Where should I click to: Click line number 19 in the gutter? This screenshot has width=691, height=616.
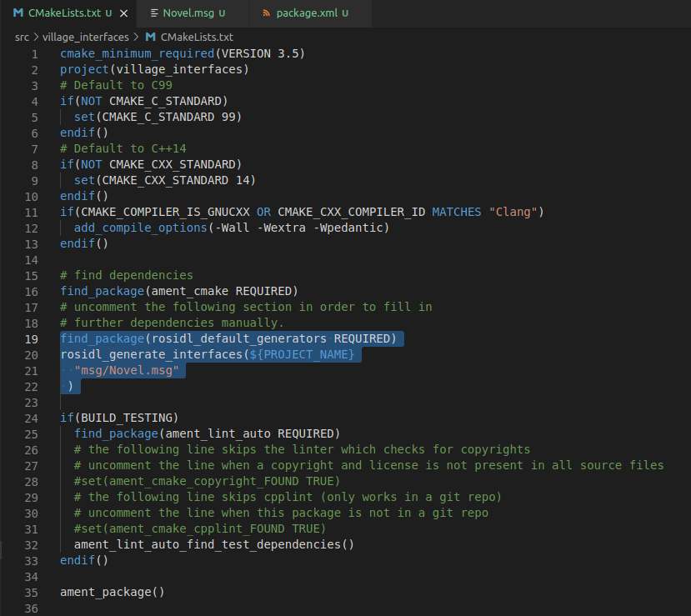tap(32, 339)
